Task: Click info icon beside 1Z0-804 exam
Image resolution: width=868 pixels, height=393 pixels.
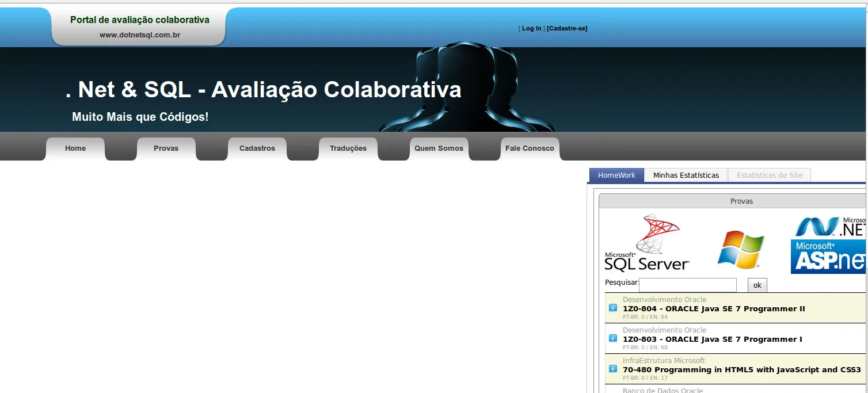Action: point(613,308)
